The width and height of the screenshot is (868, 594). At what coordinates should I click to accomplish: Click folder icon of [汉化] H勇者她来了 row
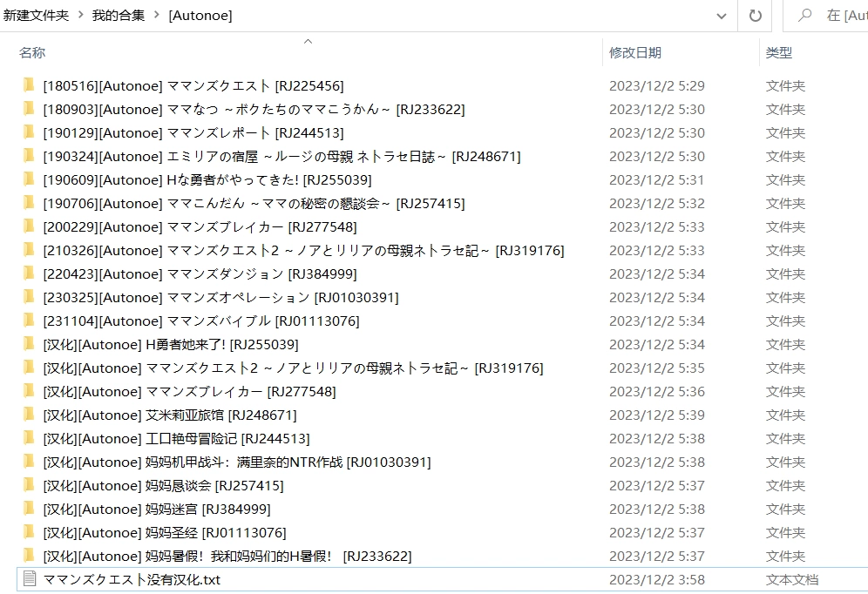pos(29,344)
